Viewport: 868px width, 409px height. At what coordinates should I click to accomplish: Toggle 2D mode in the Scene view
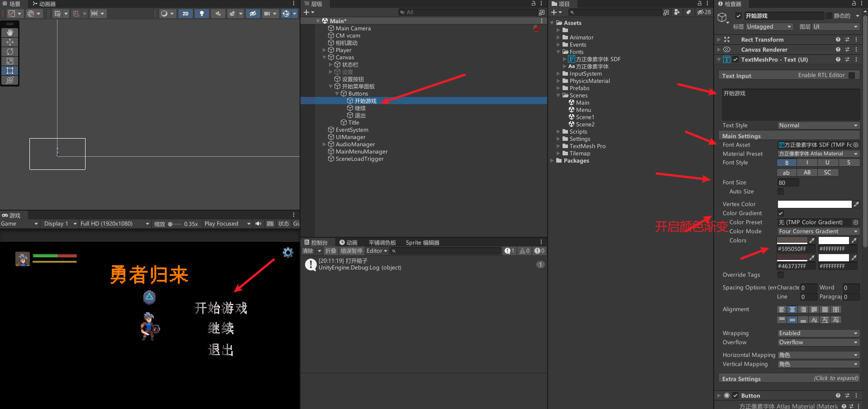coord(185,14)
